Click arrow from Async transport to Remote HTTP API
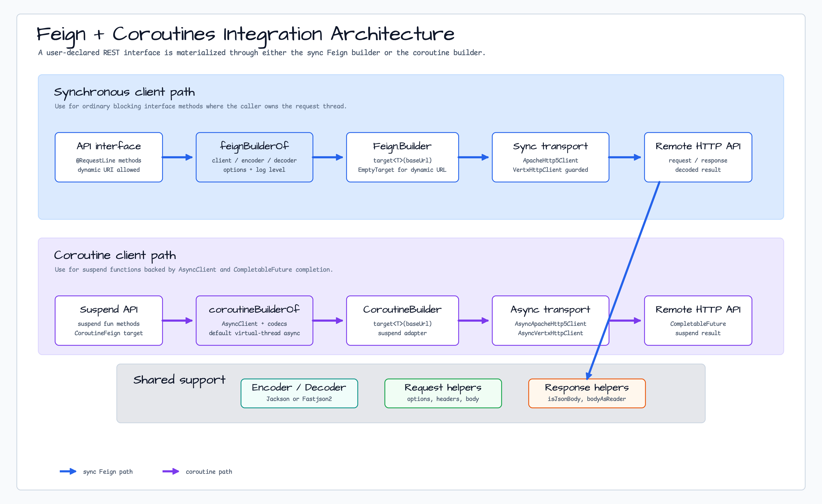 pos(625,321)
